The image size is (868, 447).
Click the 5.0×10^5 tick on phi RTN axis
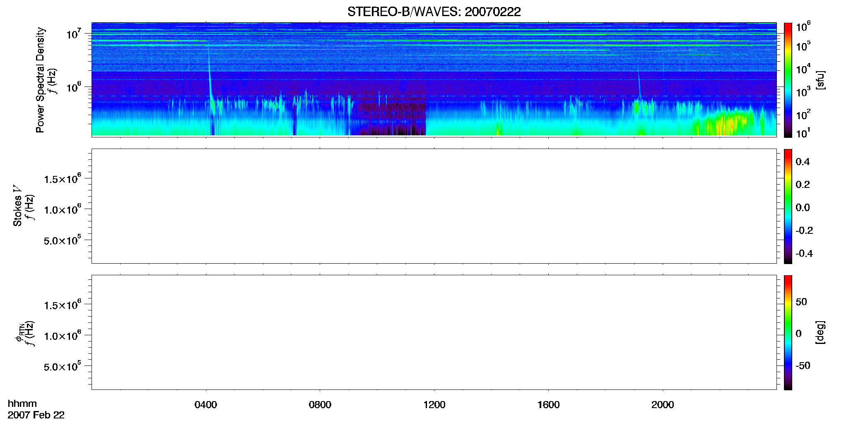click(x=63, y=367)
